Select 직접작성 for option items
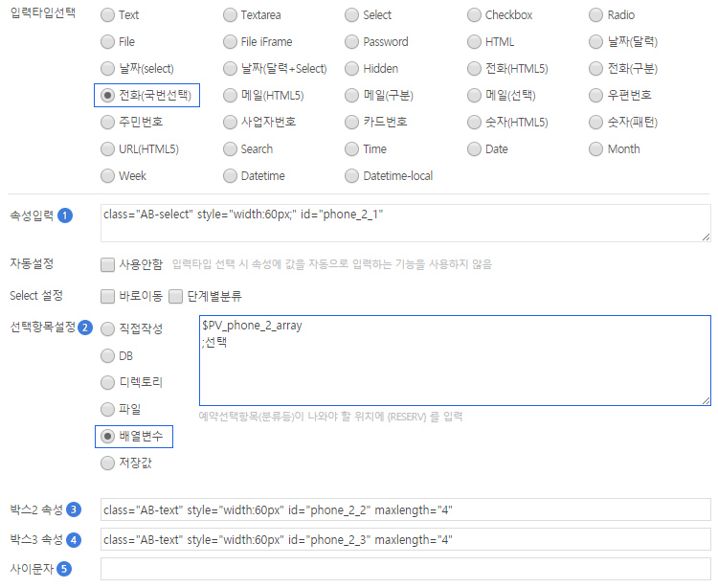The width and height of the screenshot is (718, 588). 108,329
